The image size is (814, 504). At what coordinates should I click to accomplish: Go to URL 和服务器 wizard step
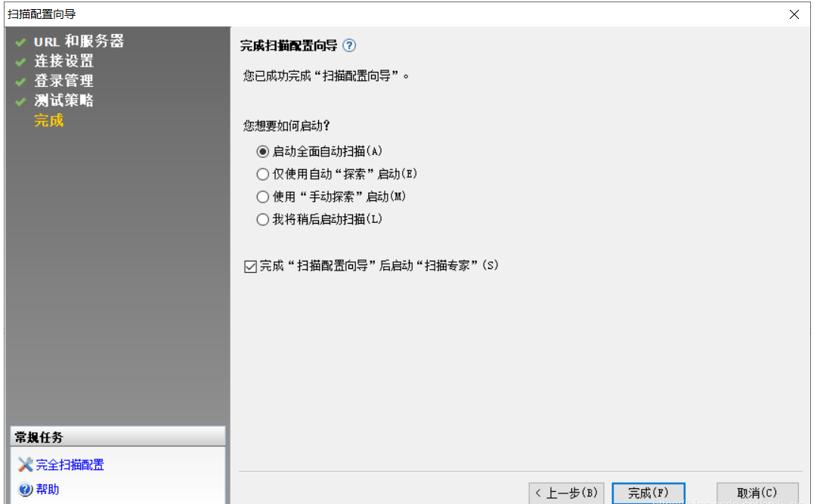click(x=79, y=42)
